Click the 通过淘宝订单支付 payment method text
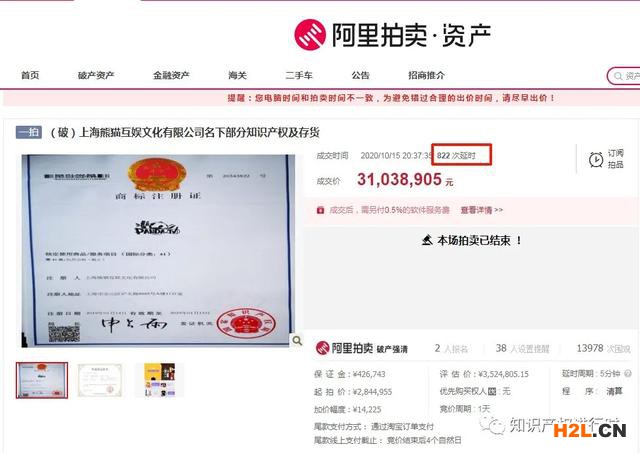This screenshot has height=453, width=640. click(402, 426)
